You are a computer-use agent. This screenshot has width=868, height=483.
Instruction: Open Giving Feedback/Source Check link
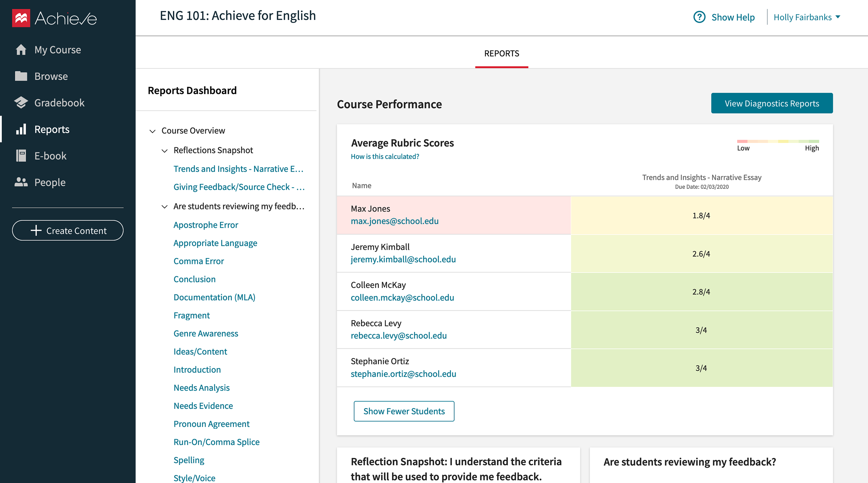(239, 187)
